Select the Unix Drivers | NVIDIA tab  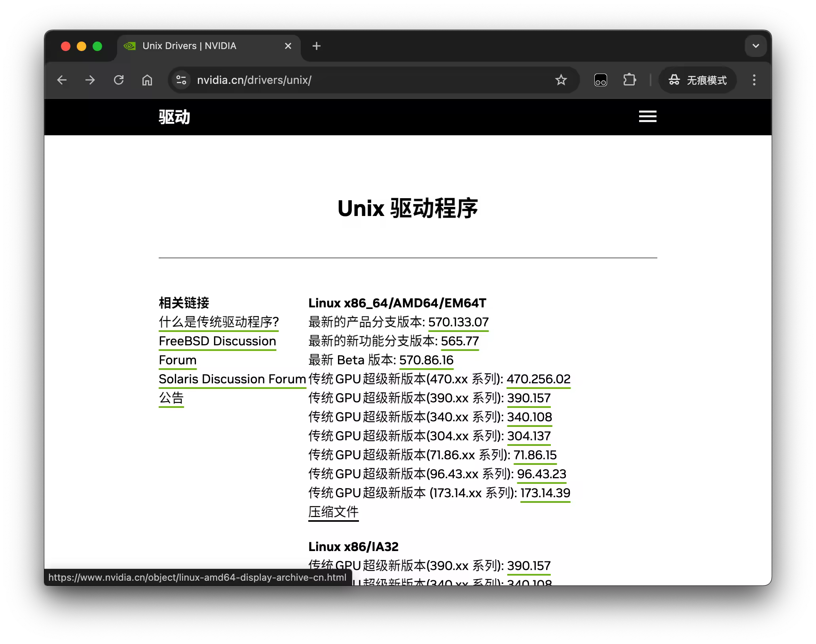coord(209,46)
